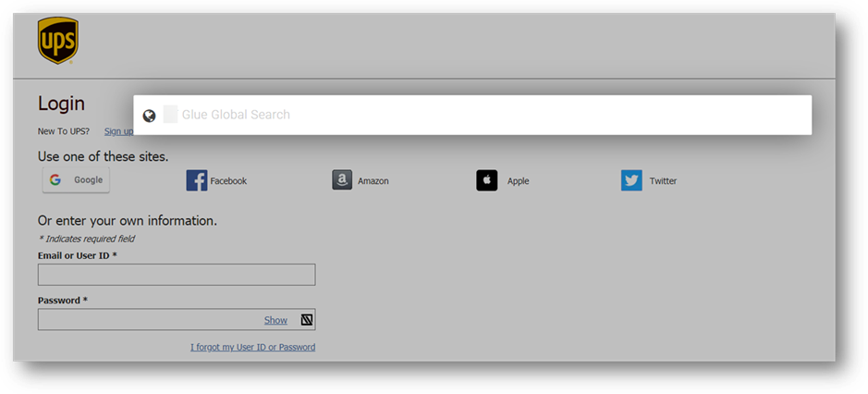
Task: Click the Amazon logo icon
Action: [342, 180]
